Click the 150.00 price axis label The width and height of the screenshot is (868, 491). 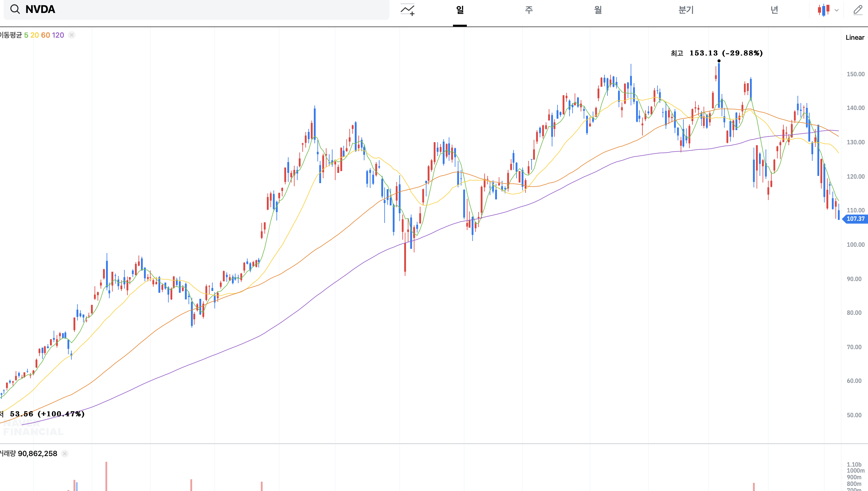856,74
